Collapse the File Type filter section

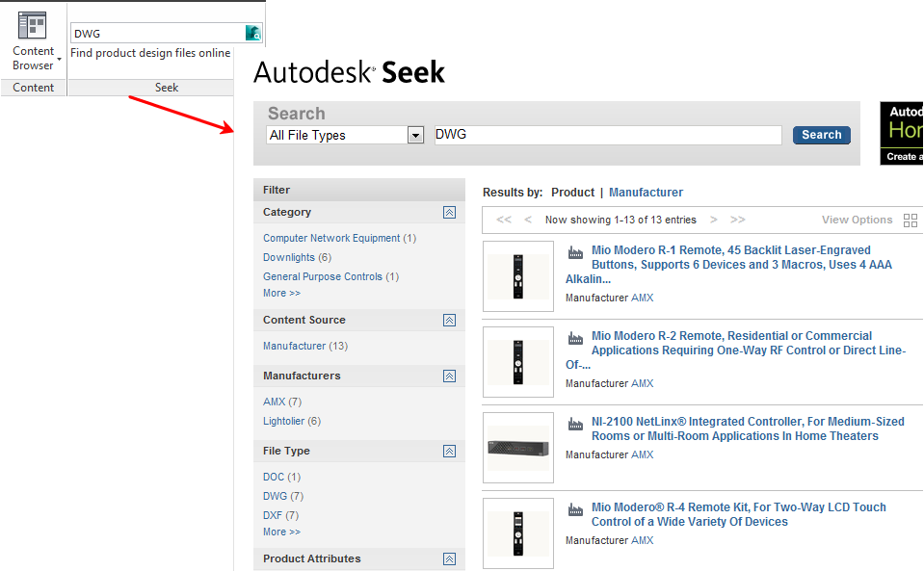point(449,452)
